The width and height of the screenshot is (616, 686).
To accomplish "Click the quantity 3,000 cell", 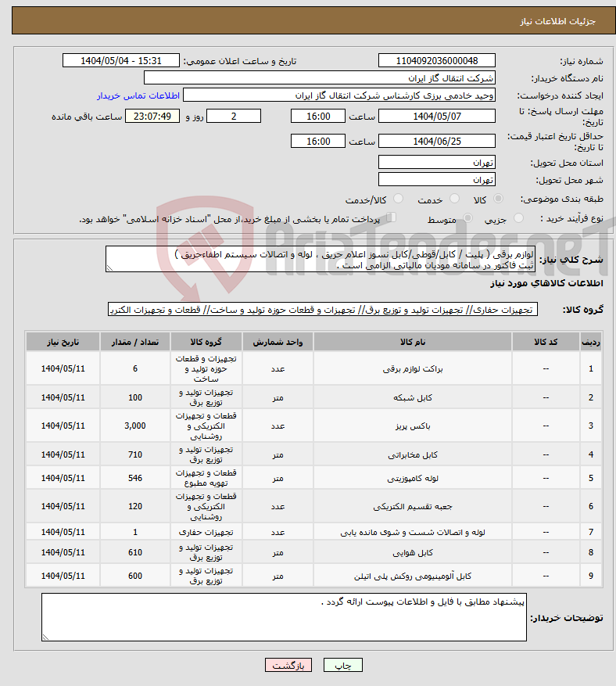I will [135, 426].
